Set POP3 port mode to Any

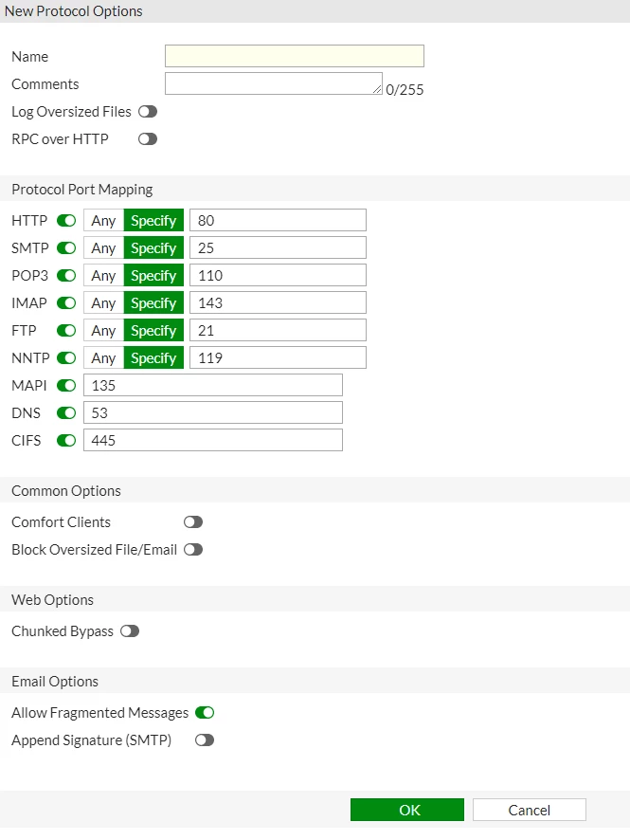click(103, 275)
